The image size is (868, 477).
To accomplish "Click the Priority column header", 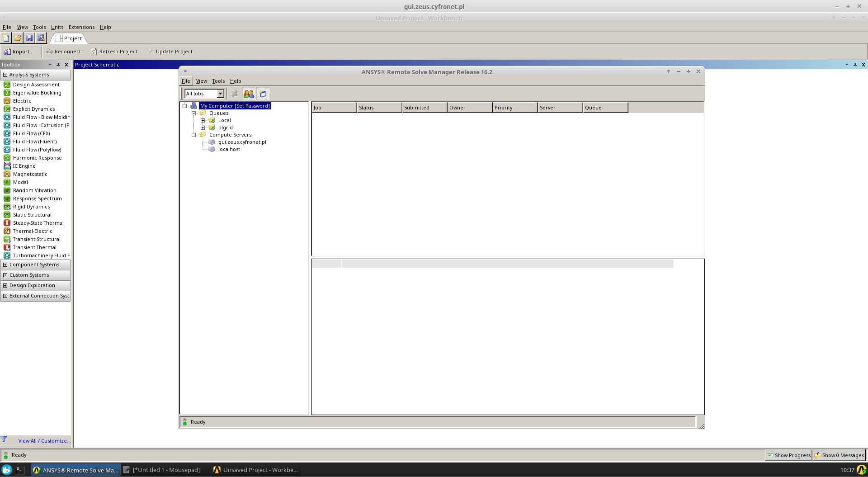I will click(515, 108).
